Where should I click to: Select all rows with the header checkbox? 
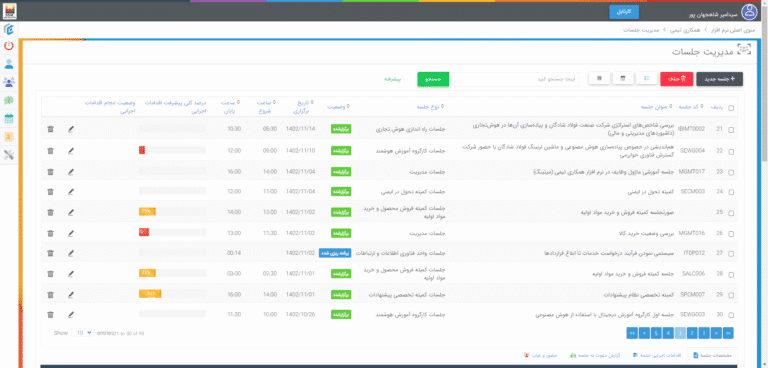[x=731, y=109]
